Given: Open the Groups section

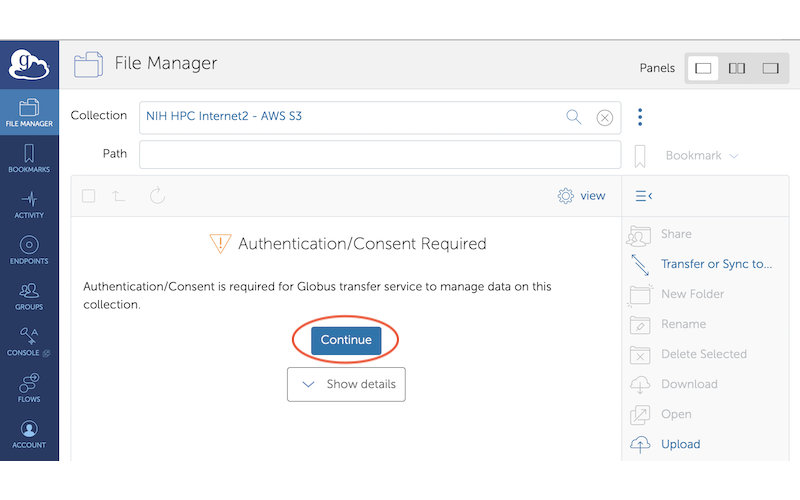Looking at the screenshot, I should [29, 296].
